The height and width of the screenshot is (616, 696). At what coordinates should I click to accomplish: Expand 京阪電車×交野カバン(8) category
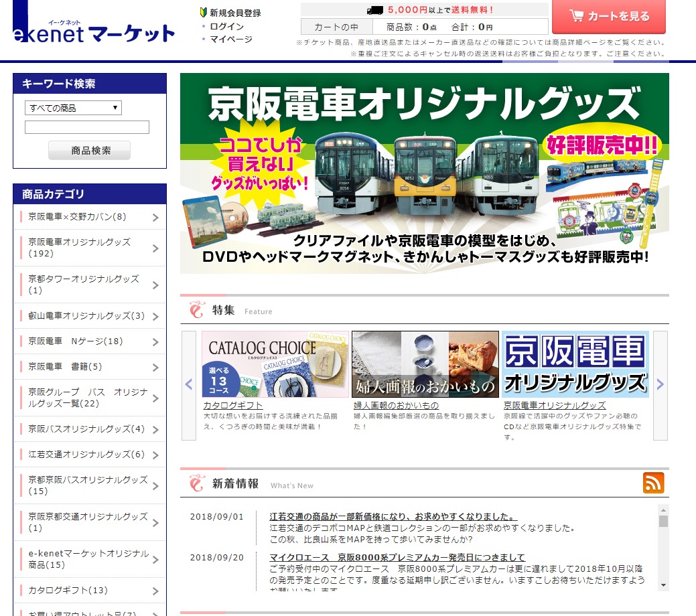pyautogui.click(x=89, y=217)
